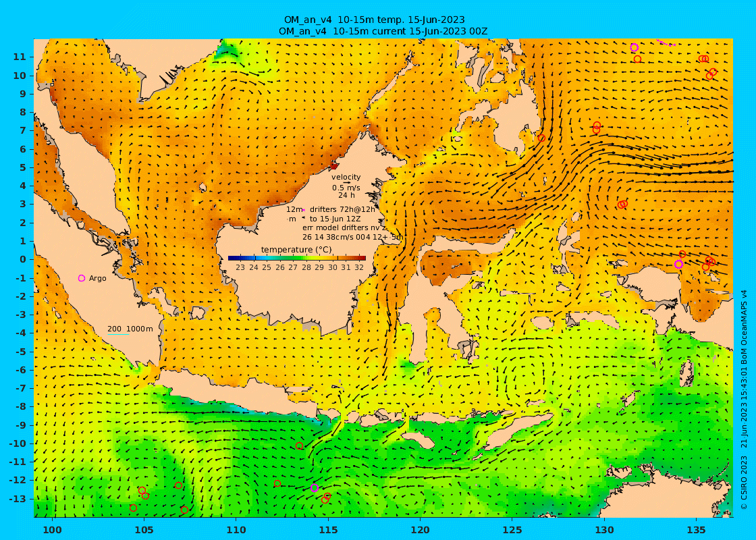Click title line ending with 'current 15-Jun-2023 00Z'
756x540 pixels.
point(383,31)
